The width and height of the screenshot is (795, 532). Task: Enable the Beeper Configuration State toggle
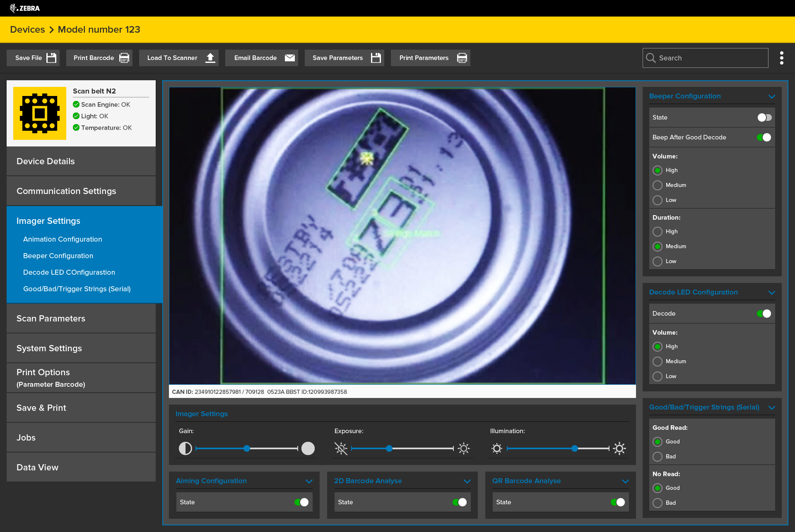point(764,117)
